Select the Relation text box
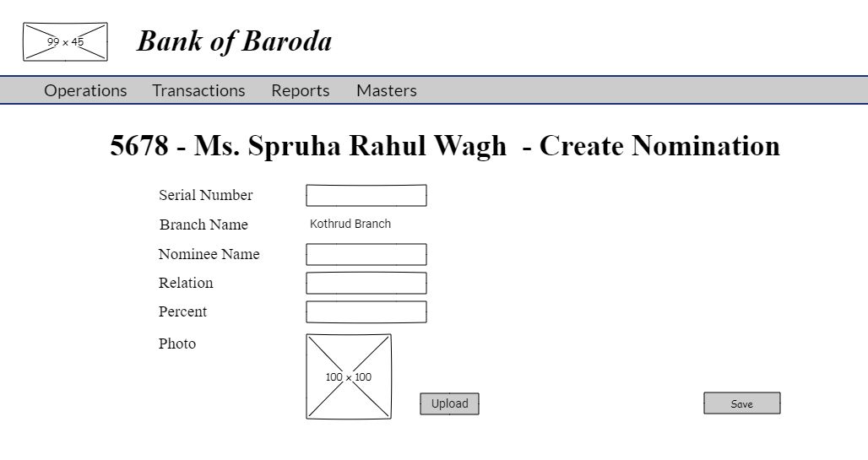The image size is (868, 460). [366, 283]
